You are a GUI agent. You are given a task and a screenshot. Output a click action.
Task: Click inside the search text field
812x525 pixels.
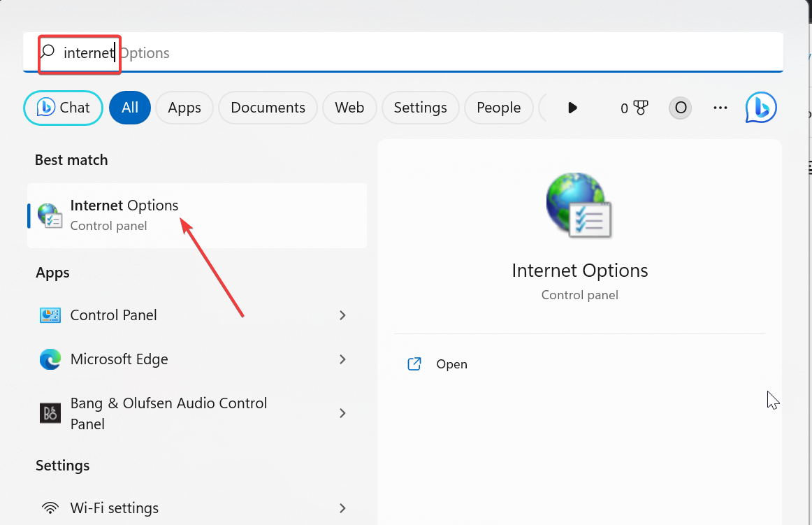pyautogui.click(x=419, y=52)
